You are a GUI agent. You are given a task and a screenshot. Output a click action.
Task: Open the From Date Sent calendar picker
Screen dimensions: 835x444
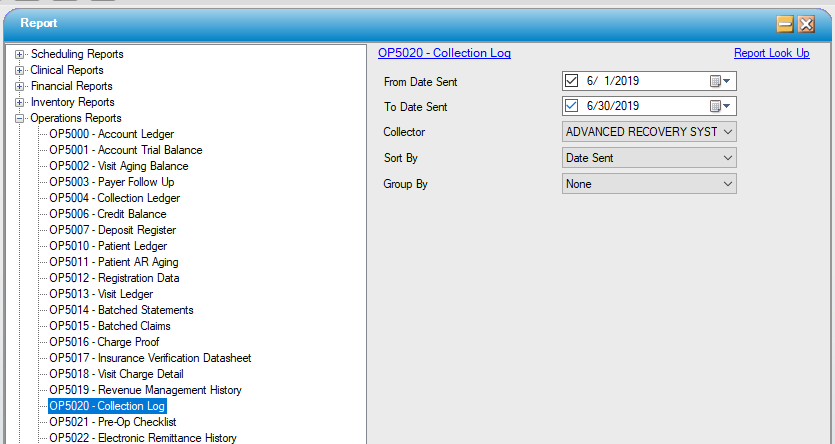(x=720, y=82)
